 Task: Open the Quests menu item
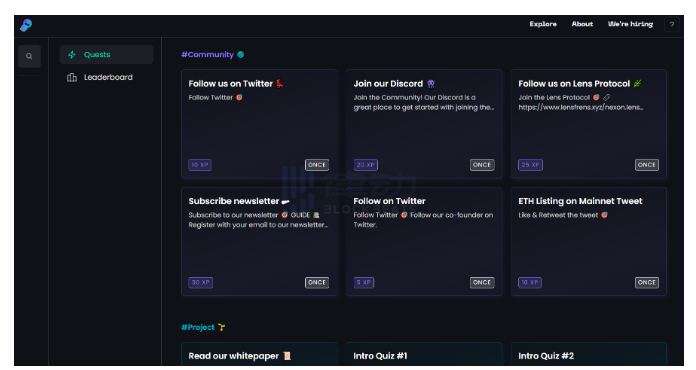coord(107,55)
